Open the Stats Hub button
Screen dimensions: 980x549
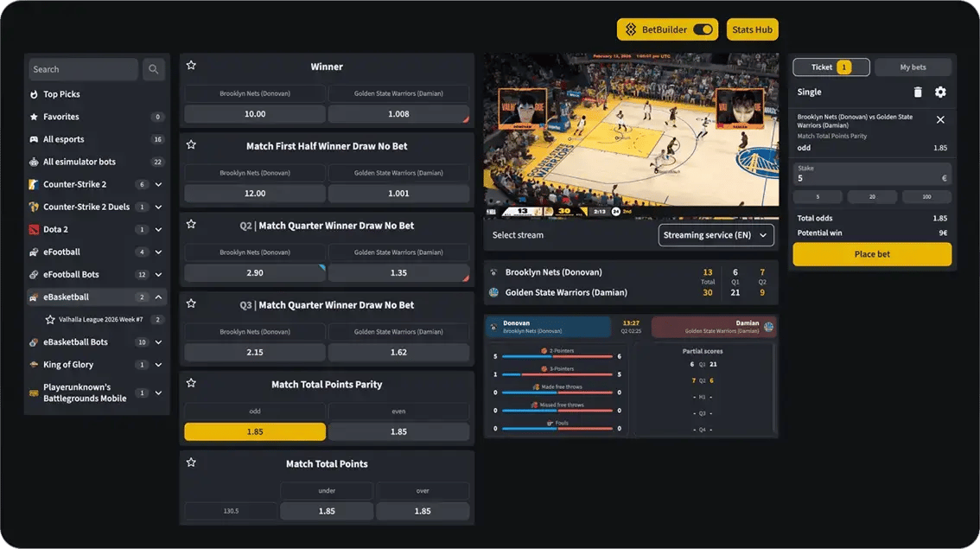752,29
